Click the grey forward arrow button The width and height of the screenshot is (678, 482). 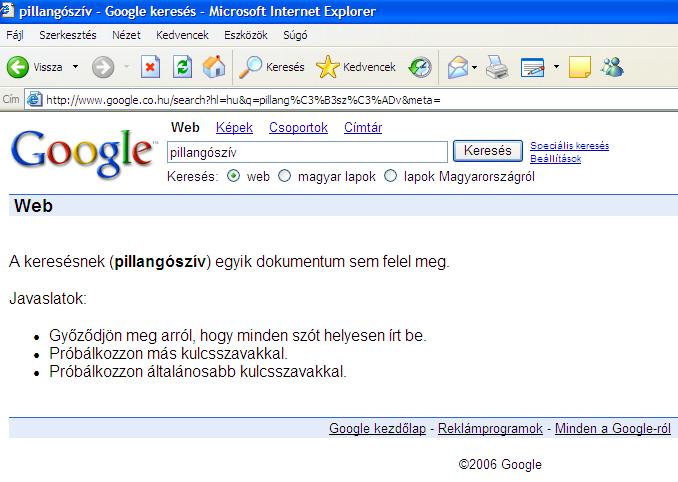coord(103,67)
